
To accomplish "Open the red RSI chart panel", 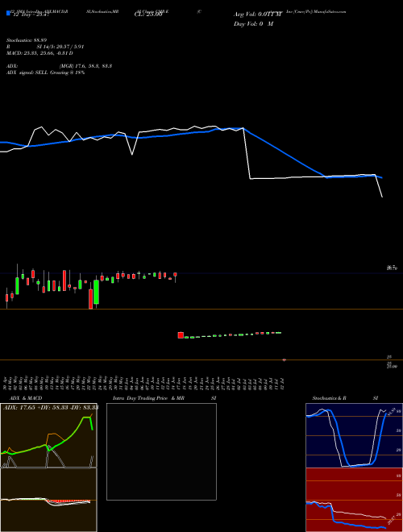I will 354,500.
